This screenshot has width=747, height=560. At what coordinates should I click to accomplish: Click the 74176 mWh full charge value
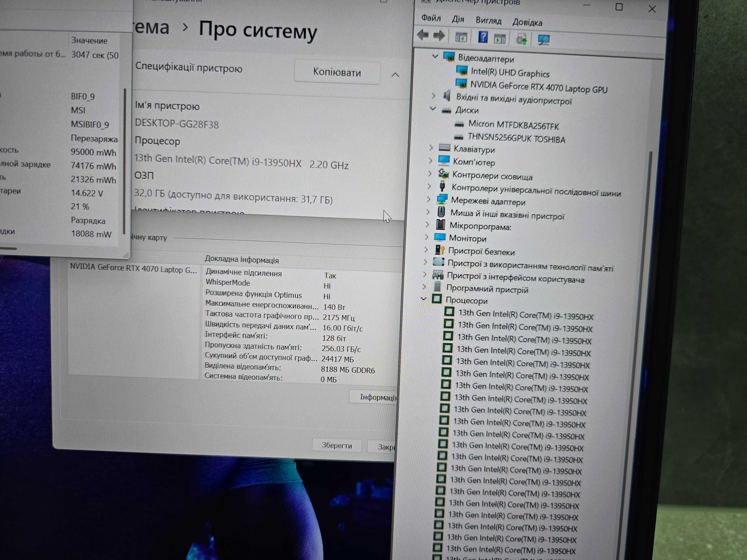(94, 166)
